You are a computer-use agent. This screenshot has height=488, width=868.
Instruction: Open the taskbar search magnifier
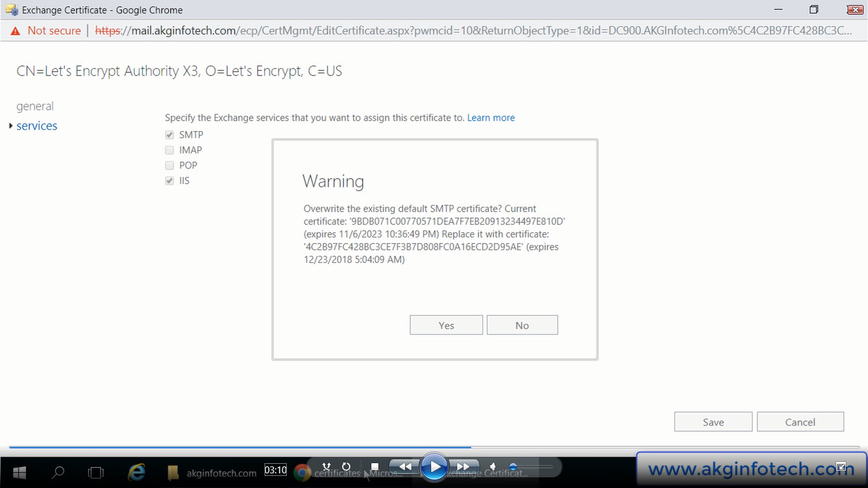tap(58, 473)
